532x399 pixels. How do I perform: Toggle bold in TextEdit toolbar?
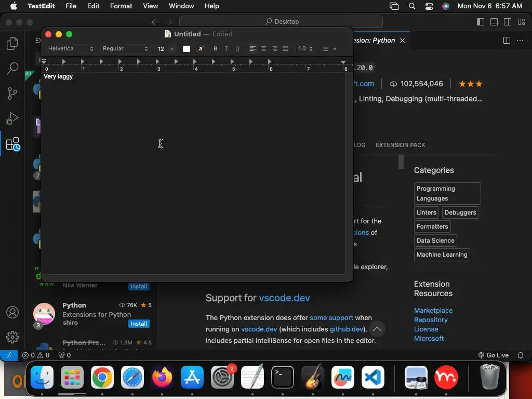[216, 48]
